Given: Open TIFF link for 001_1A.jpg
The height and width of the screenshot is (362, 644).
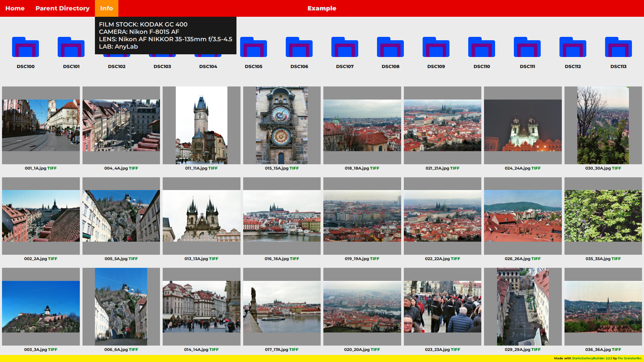Looking at the screenshot, I should click(52, 168).
